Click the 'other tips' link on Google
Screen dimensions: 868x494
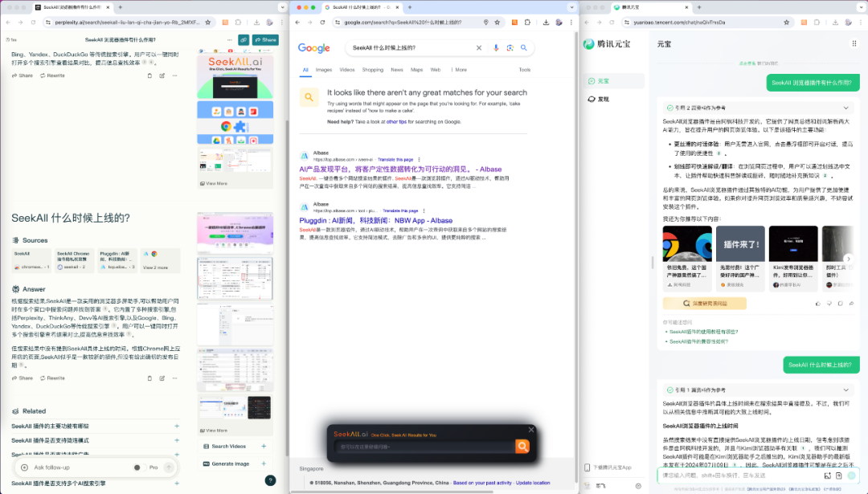point(396,122)
